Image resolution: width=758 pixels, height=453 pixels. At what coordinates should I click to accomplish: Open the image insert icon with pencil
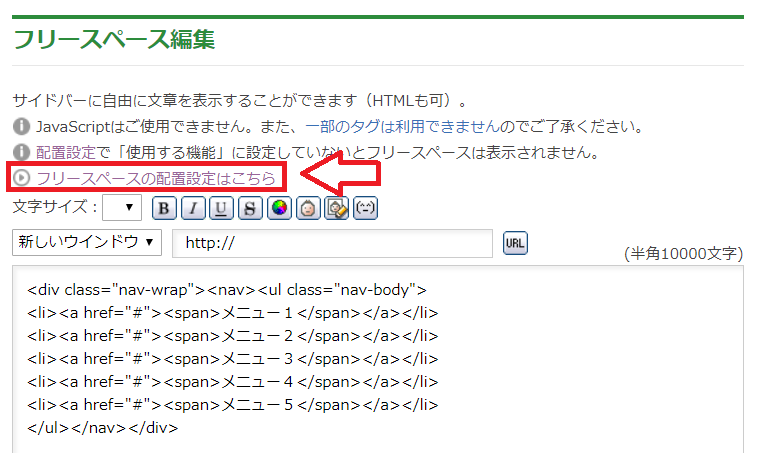click(336, 208)
